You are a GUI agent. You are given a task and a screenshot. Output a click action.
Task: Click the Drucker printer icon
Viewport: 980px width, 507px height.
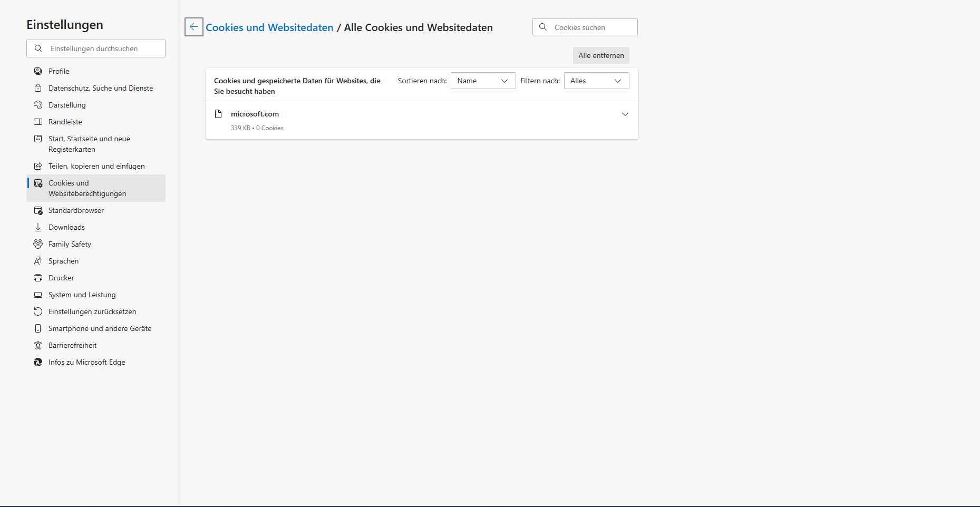click(x=38, y=278)
